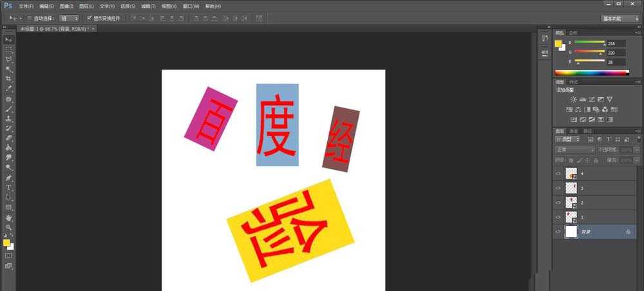Expand the auto-select 组 dropdown

click(x=69, y=18)
